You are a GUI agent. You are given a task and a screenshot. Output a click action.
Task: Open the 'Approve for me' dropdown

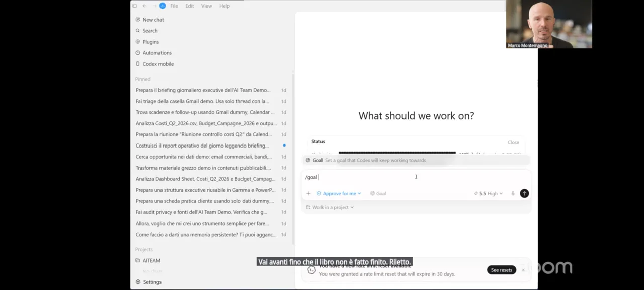[339, 193]
